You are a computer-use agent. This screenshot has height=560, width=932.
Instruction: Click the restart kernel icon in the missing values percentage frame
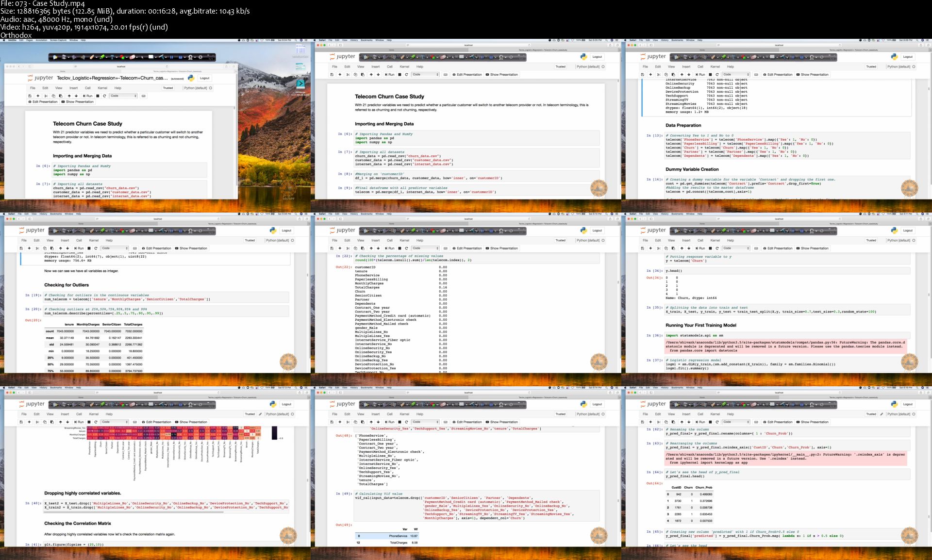[x=406, y=248]
